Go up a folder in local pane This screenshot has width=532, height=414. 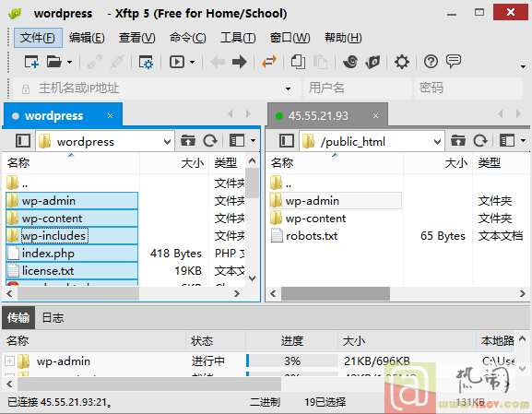click(188, 140)
